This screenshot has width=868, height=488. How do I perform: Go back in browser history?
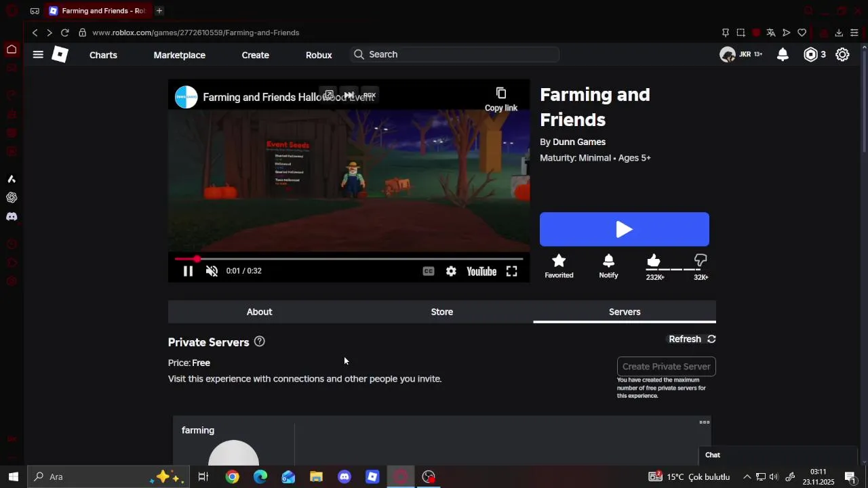coord(35,33)
